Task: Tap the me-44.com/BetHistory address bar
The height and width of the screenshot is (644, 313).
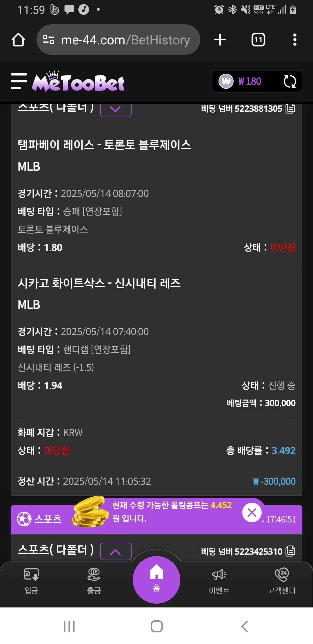Action: coord(118,40)
